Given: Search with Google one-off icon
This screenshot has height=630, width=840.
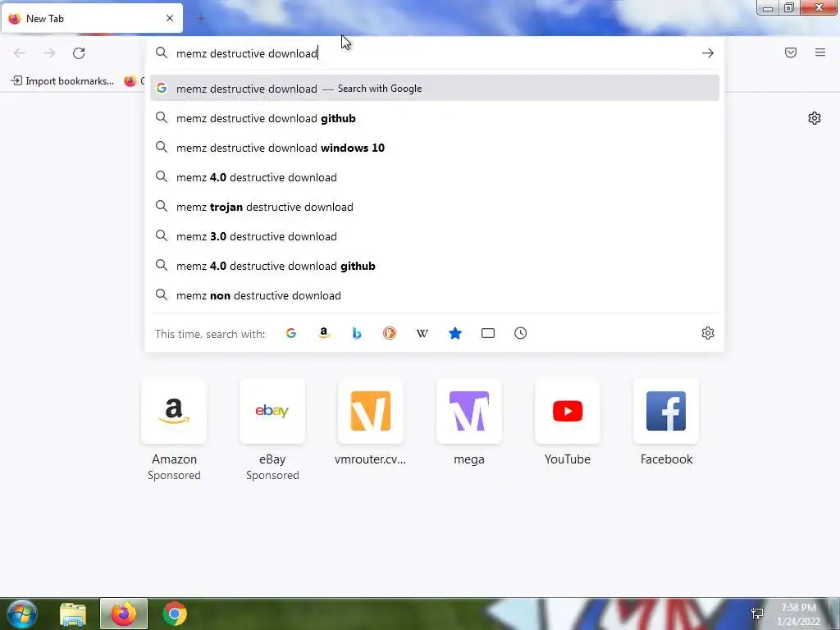Looking at the screenshot, I should (291, 333).
